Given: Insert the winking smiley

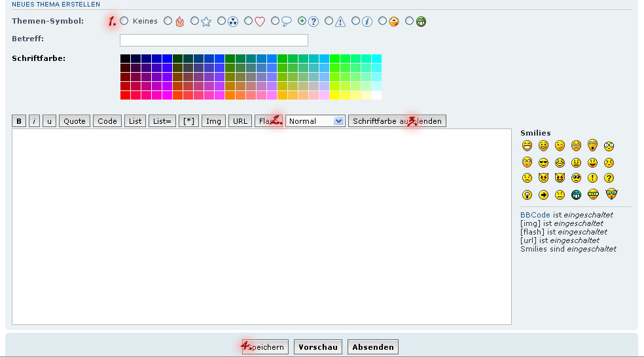Looking at the screenshot, I should pos(560,145).
